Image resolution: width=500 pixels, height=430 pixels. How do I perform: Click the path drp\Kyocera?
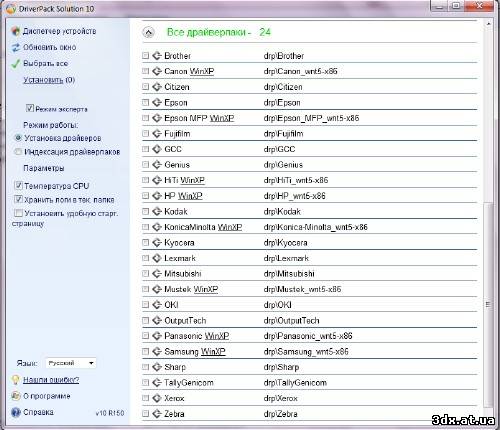[285, 243]
